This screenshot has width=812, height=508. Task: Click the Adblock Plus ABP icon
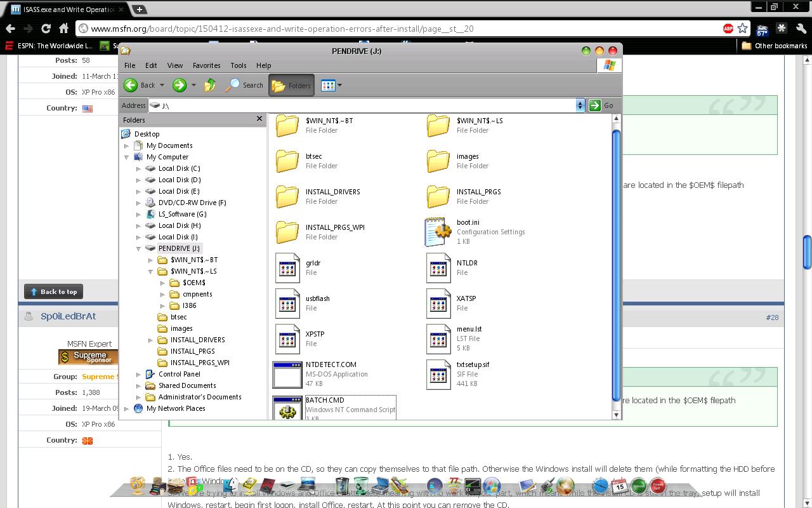tap(728, 29)
